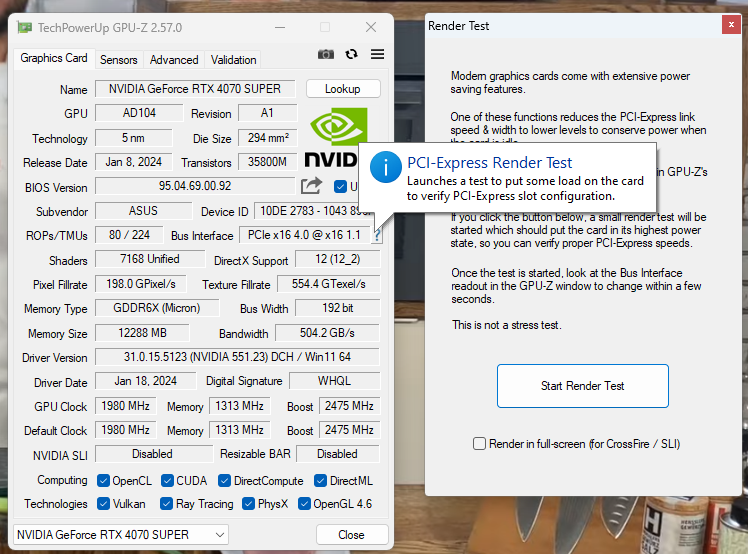Click the Release Date value Jan 8, 2024
The image size is (748, 554).
134,162
